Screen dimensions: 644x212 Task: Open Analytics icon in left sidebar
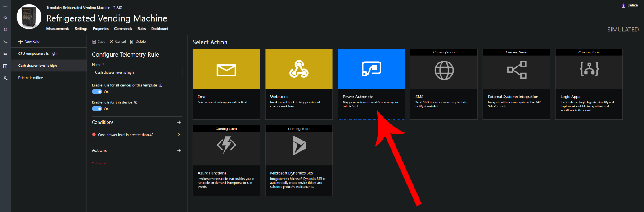coord(5,53)
